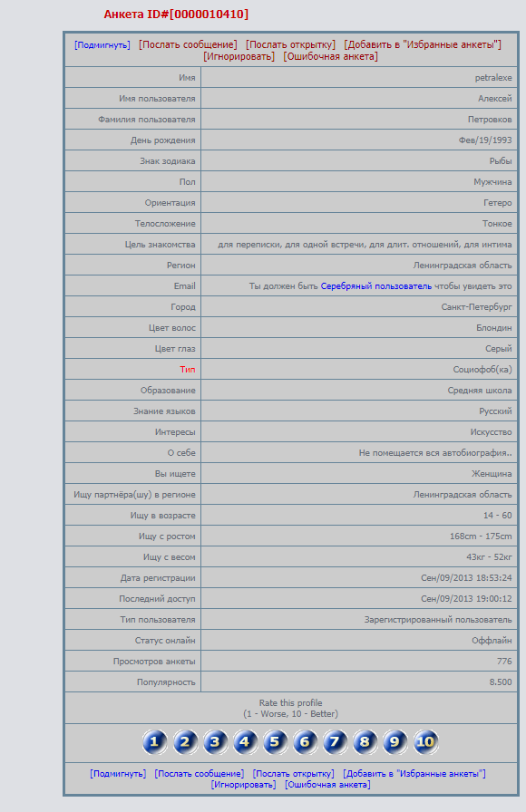Open bottom [Послать сообщение] link

(x=199, y=774)
